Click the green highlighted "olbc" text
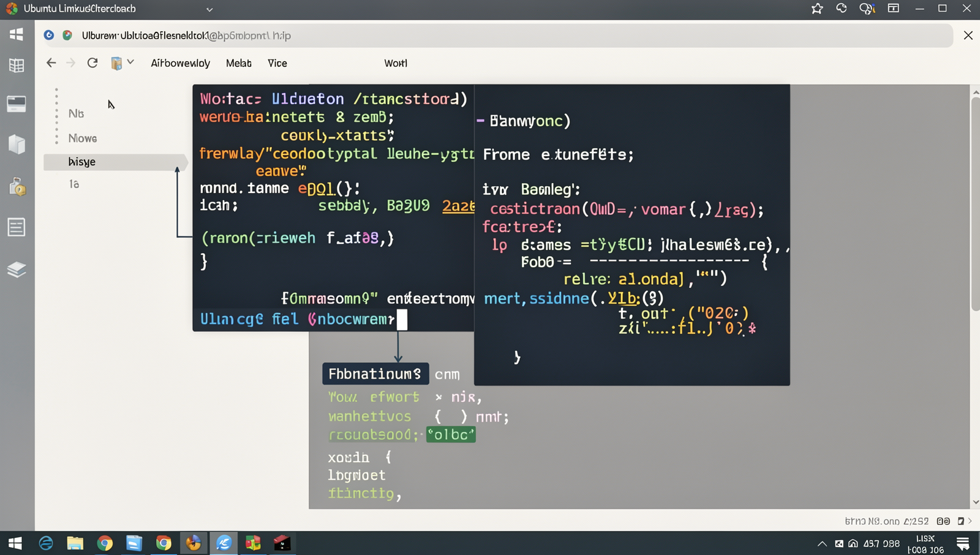The image size is (980, 555). tap(451, 435)
